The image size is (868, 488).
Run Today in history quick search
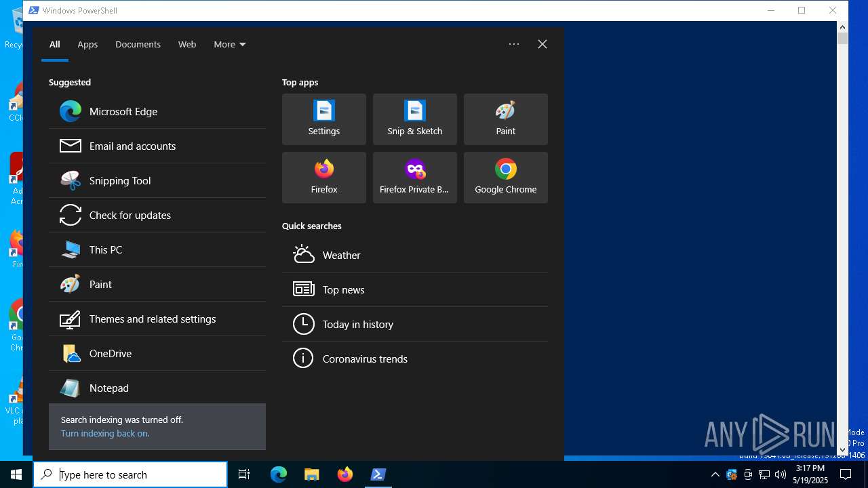pos(415,324)
